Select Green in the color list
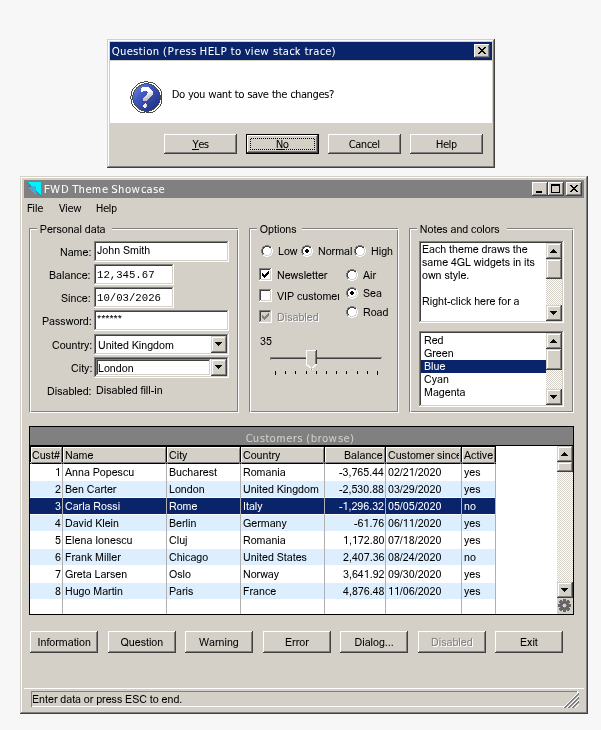601x730 pixels. pyautogui.click(x=483, y=353)
